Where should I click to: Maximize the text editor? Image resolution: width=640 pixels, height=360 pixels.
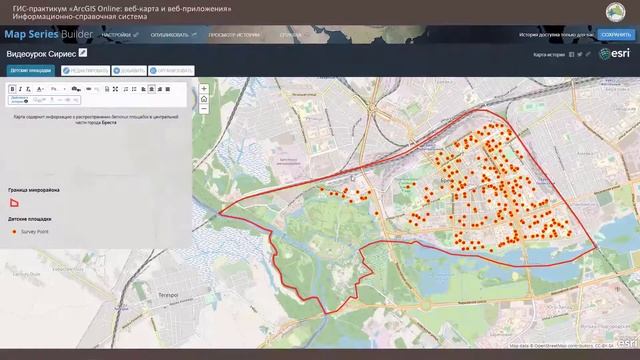tap(116, 89)
